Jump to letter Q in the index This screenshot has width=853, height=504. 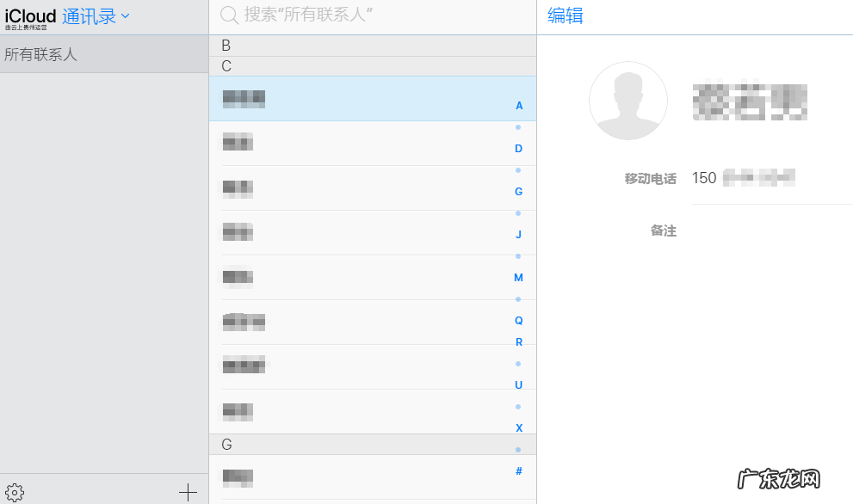point(518,320)
